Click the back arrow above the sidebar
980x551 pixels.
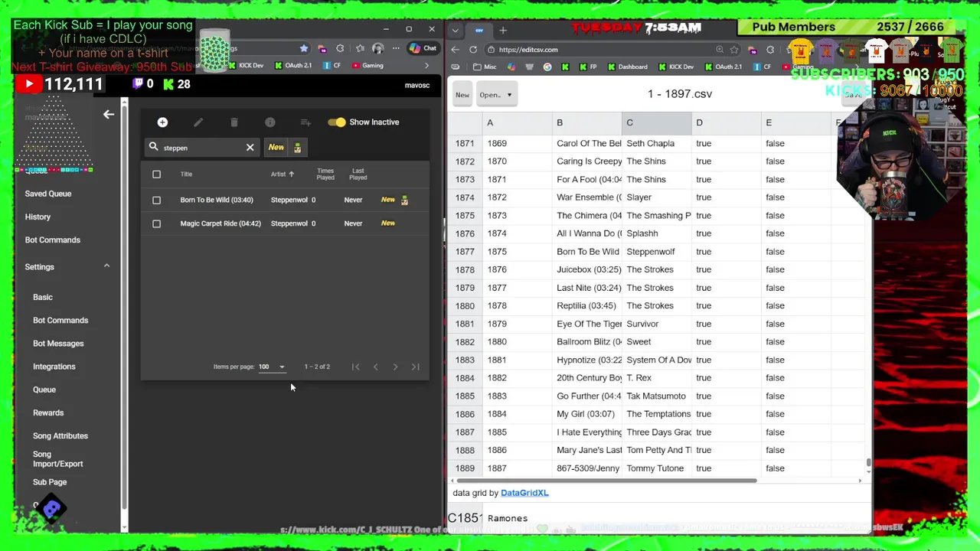pyautogui.click(x=109, y=115)
